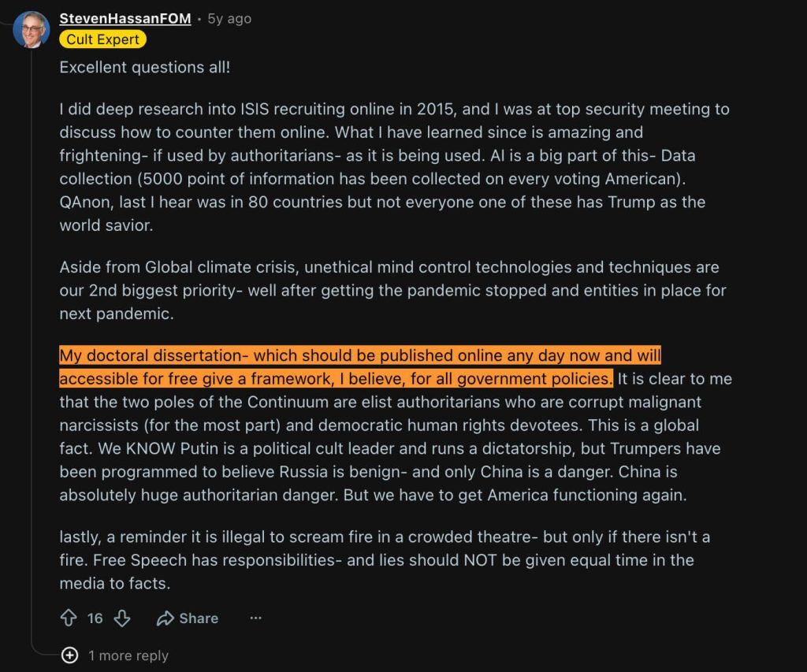Click the Share label text

coord(199,618)
